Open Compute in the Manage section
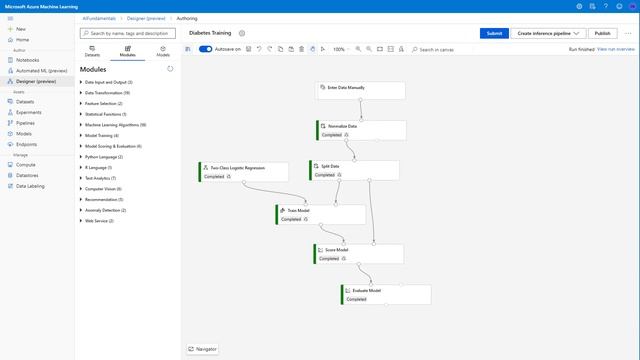Viewport: 640px width, 360px height. coord(22,164)
